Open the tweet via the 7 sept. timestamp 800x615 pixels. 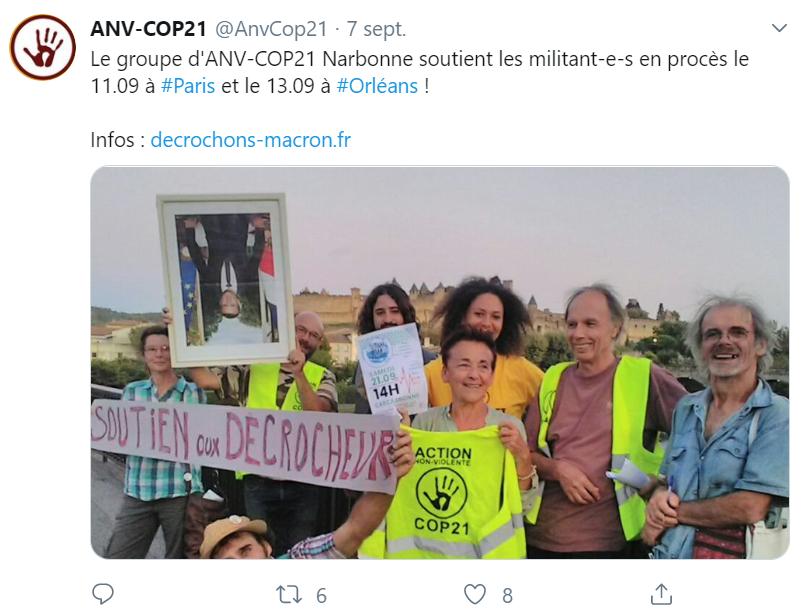click(x=377, y=29)
